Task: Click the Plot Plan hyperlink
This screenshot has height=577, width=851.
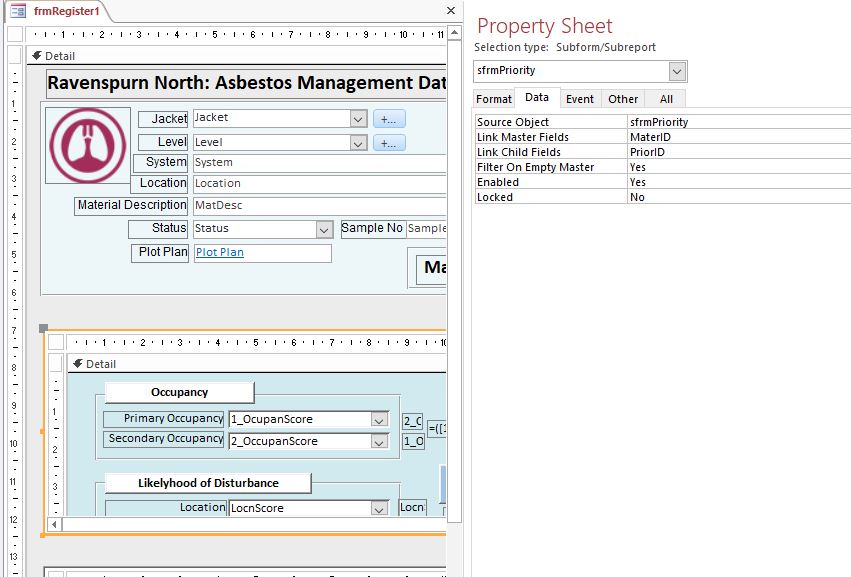Action: point(220,253)
